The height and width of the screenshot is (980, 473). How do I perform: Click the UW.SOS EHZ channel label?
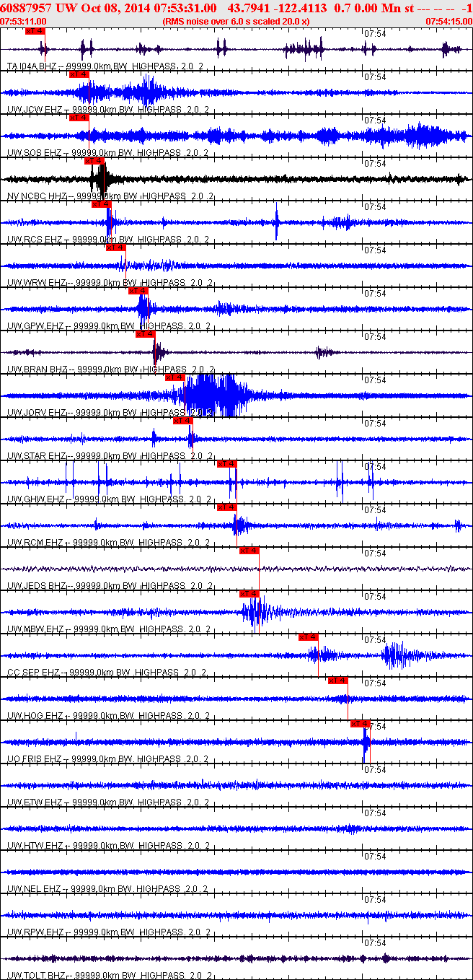(35, 153)
